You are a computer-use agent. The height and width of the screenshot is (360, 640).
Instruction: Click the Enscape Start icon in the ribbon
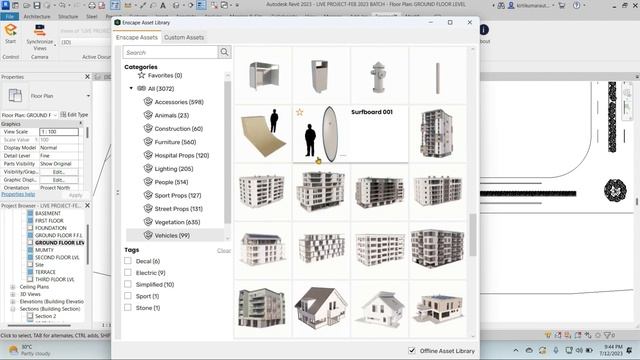pyautogui.click(x=11, y=30)
